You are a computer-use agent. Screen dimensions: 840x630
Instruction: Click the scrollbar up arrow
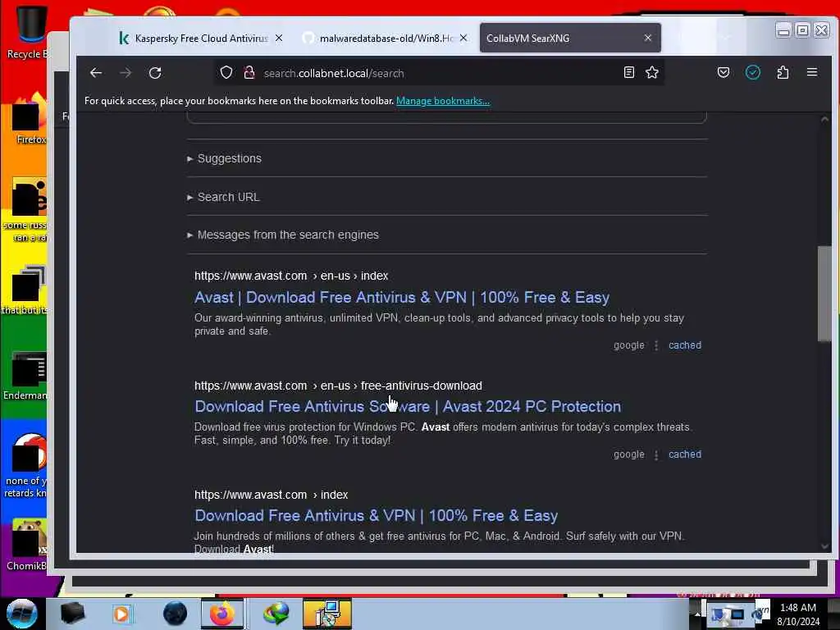(x=824, y=120)
